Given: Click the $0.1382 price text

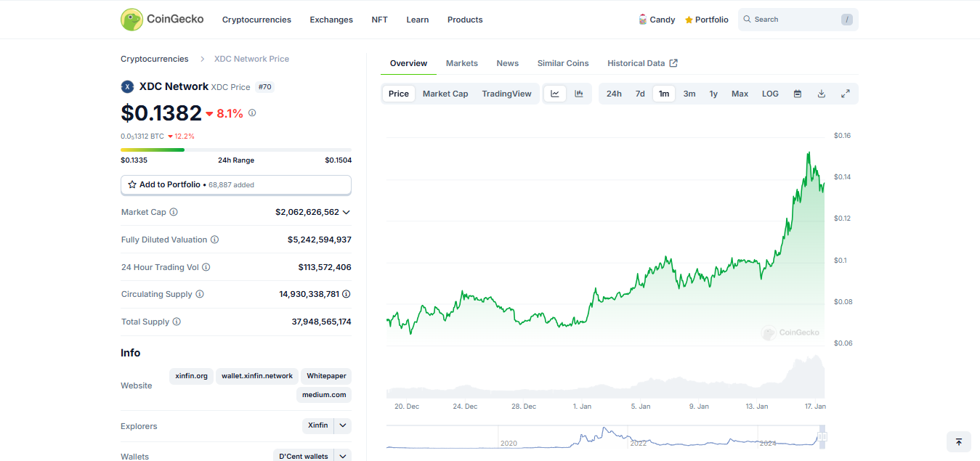Looking at the screenshot, I should coord(161,113).
